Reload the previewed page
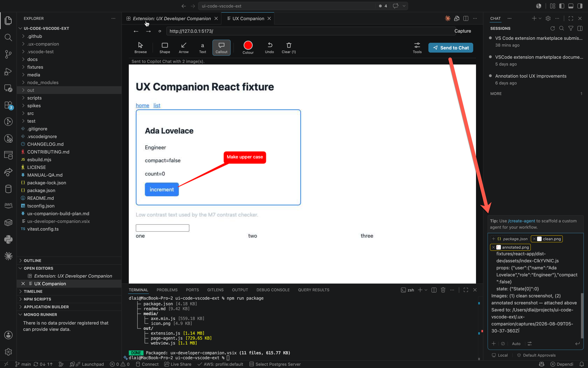The image size is (588, 368). (160, 31)
